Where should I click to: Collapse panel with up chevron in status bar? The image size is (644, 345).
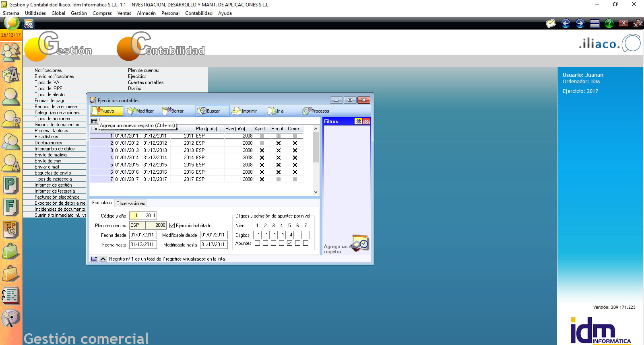pyautogui.click(x=103, y=259)
